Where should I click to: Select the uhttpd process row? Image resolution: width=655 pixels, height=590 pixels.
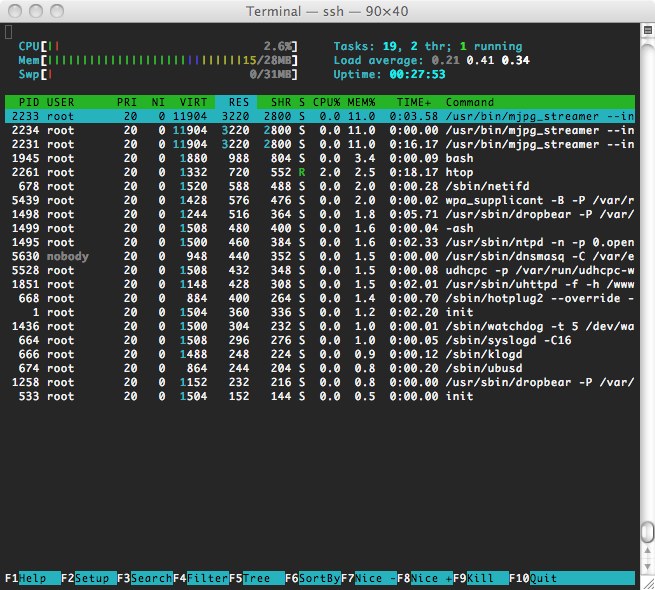click(x=320, y=284)
